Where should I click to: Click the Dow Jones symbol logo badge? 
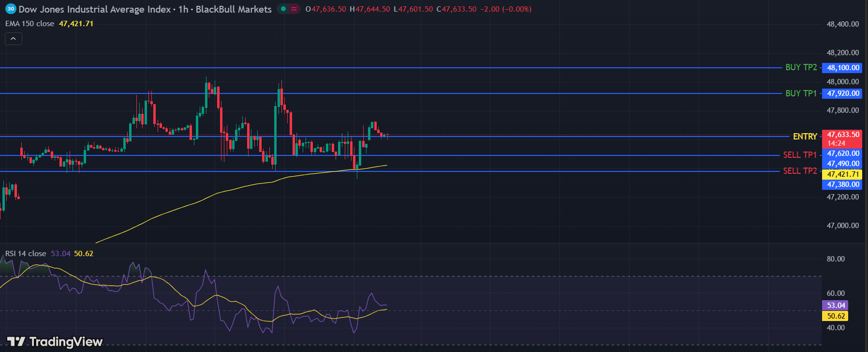[x=10, y=9]
